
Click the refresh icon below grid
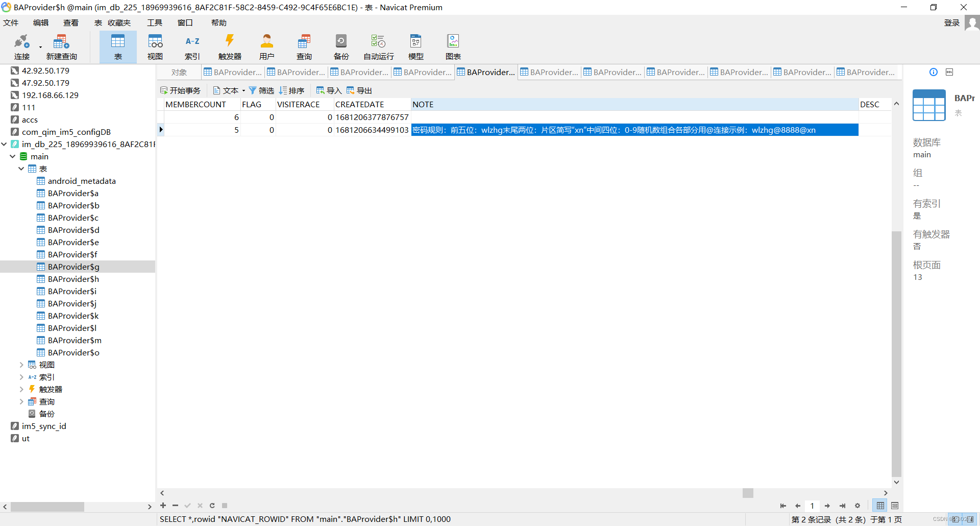tap(212, 506)
